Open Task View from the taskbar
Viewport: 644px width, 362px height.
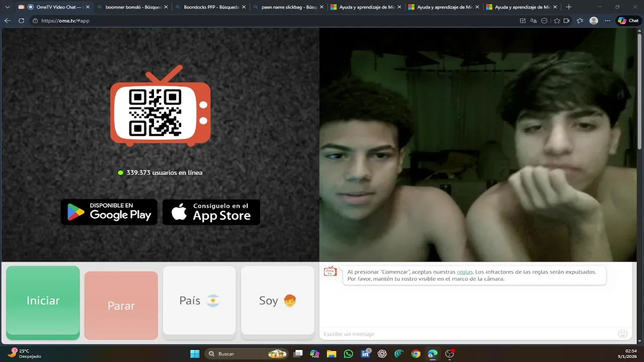[298, 354]
